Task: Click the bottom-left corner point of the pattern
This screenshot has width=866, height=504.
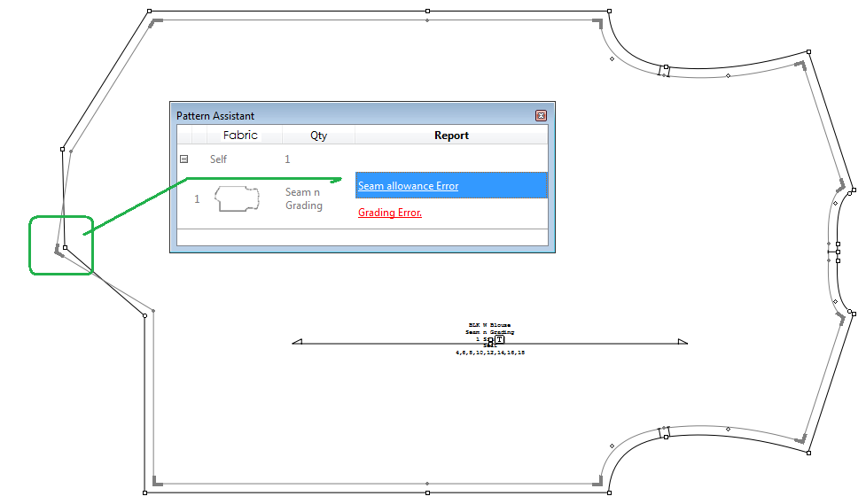Action: tap(144, 492)
